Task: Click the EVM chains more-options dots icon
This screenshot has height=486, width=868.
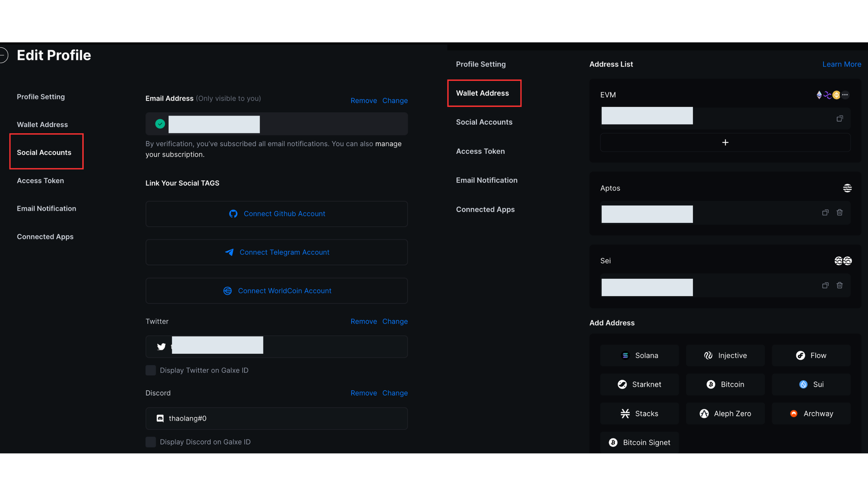Action: (845, 95)
